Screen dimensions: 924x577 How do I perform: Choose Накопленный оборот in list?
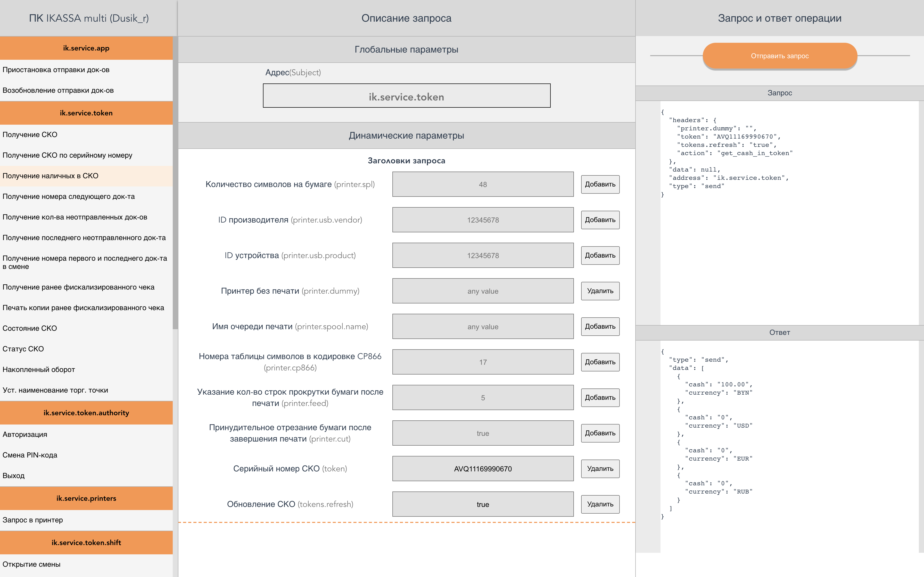(39, 369)
